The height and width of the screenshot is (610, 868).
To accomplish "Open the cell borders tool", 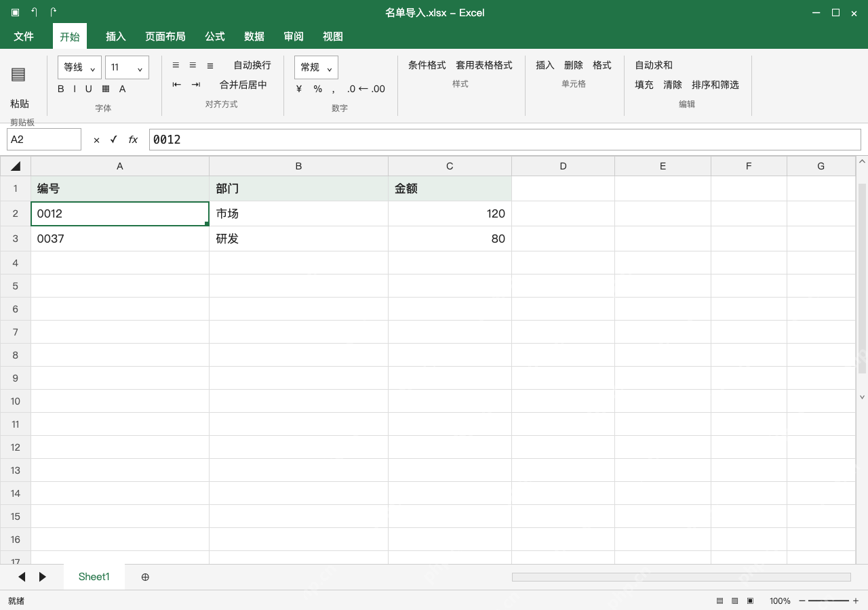I will click(x=106, y=89).
